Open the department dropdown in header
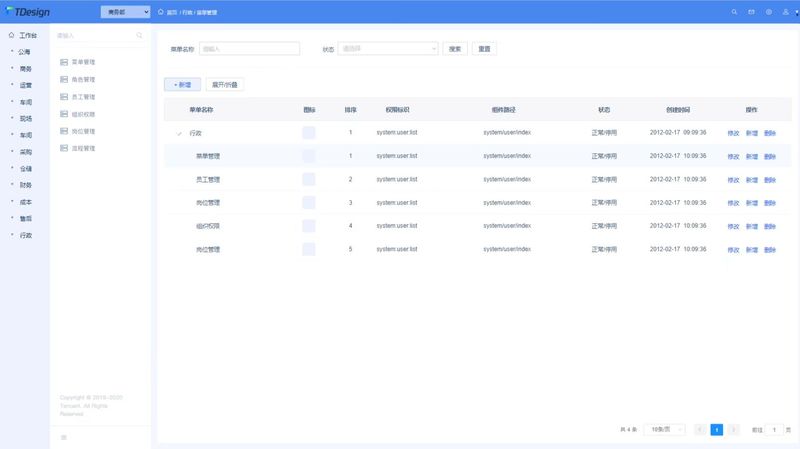Screen dimensions: 800x449 click(125, 12)
